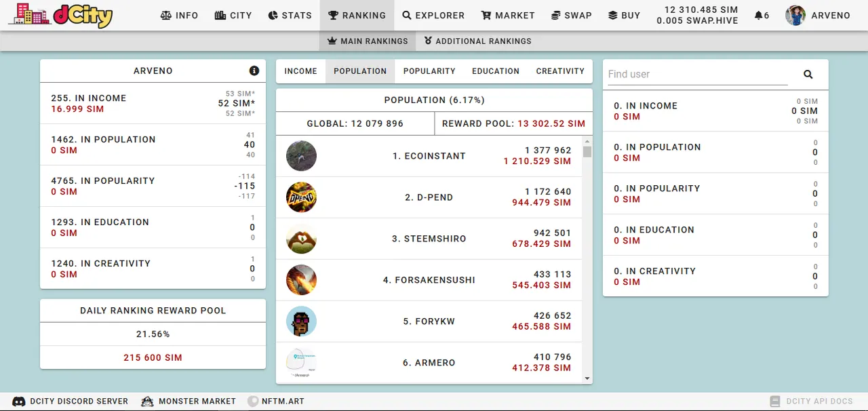Click the REWARD POOL 13 302.52 SIM value

(551, 123)
